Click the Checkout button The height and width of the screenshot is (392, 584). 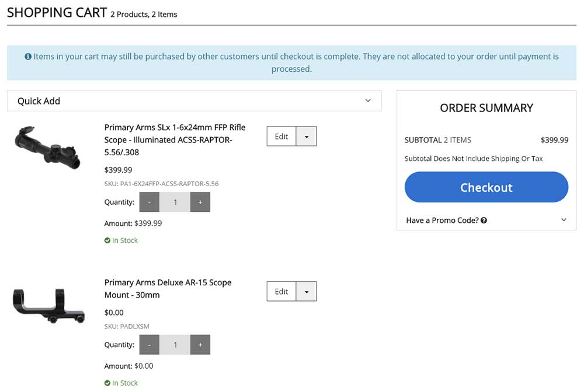click(x=486, y=187)
